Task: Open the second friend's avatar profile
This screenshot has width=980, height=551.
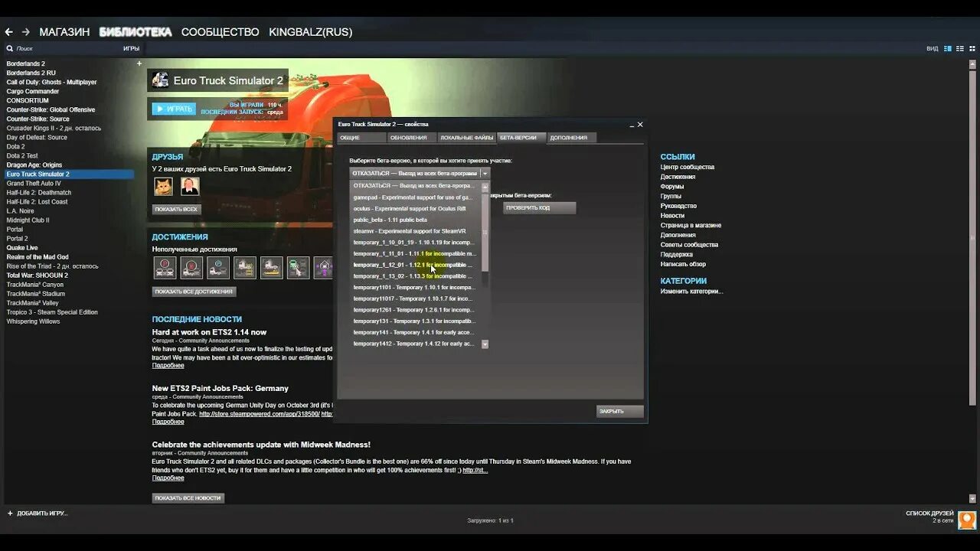Action: click(190, 186)
